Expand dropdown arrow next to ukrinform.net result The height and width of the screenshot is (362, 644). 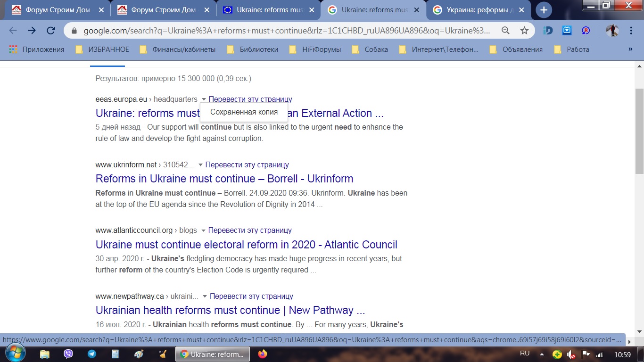200,165
